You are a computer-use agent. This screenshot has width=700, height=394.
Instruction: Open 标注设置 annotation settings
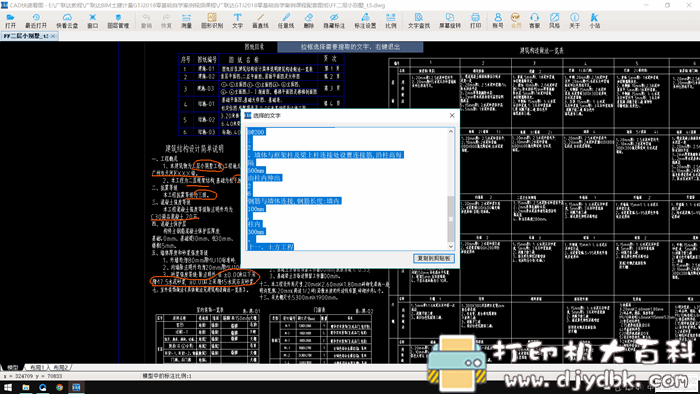click(365, 21)
